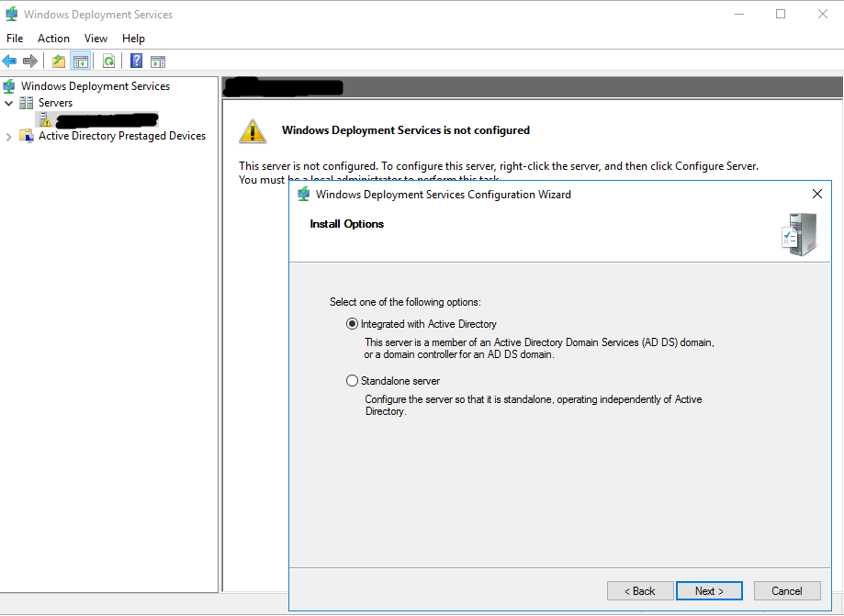Image resolution: width=844 pixels, height=616 pixels.
Task: Click the app icon in the main window title bar
Action: (x=11, y=15)
